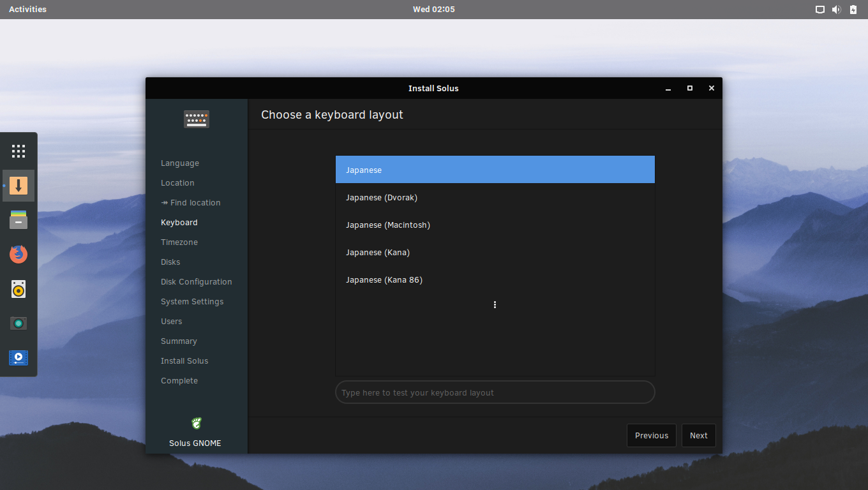Open Rhythmbox speaker icon in dock
Screen dimensions: 868x490
point(19,289)
